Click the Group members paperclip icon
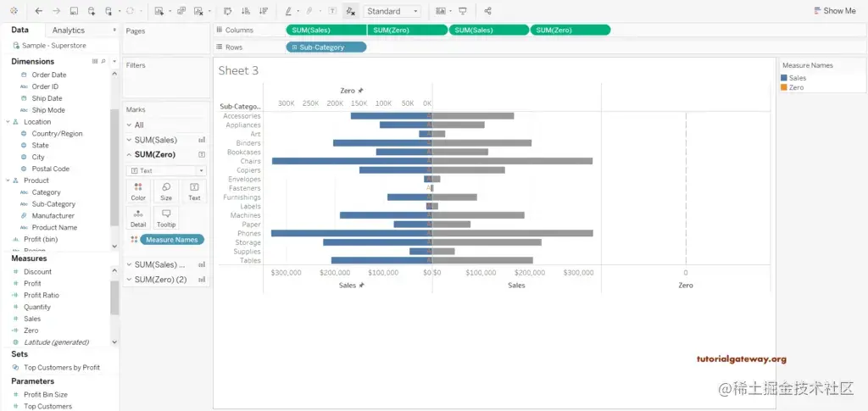This screenshot has height=411, width=868. coord(309,10)
